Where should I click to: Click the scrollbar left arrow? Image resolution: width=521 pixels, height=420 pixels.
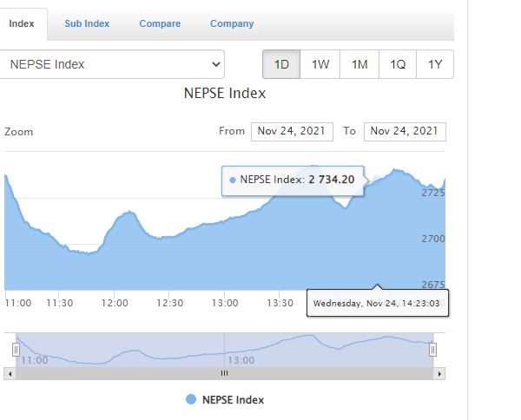[x=9, y=373]
